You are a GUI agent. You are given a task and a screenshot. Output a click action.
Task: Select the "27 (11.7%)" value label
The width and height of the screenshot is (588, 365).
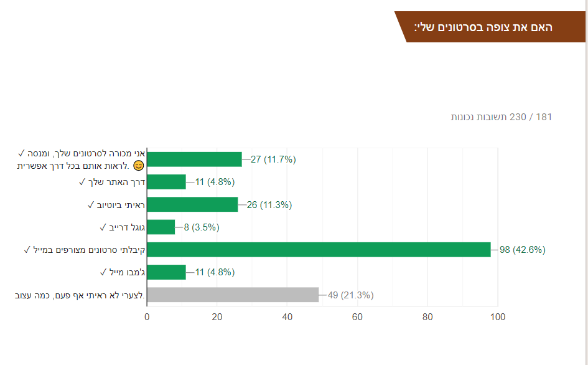[x=273, y=159]
